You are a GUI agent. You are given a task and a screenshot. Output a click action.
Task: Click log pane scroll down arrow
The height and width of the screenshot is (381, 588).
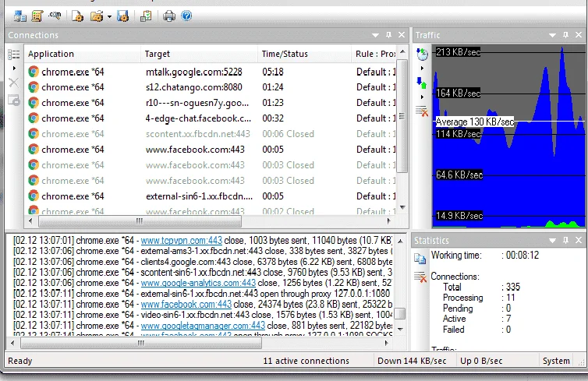click(x=401, y=330)
